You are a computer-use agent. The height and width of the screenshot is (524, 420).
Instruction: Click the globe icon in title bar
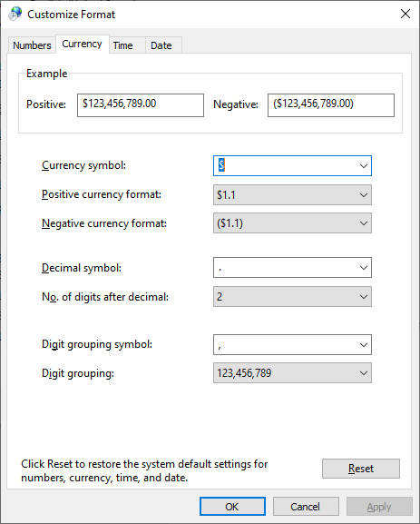pyautogui.click(x=15, y=14)
